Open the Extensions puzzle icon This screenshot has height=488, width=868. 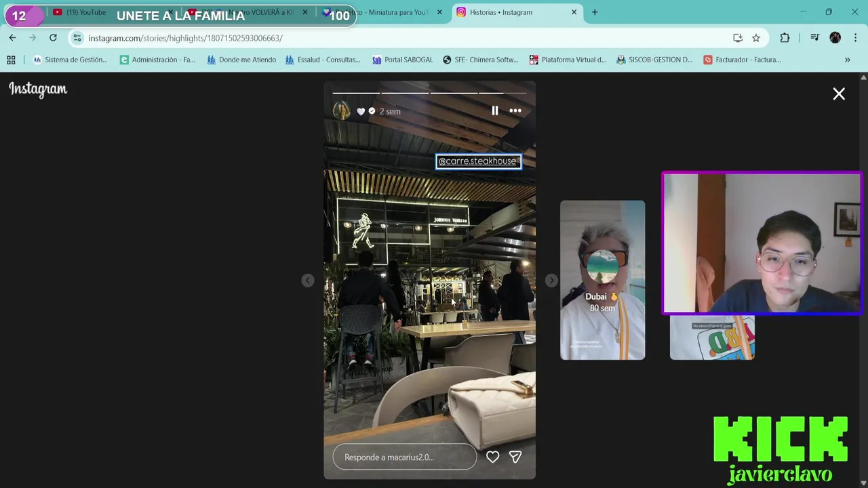point(785,38)
